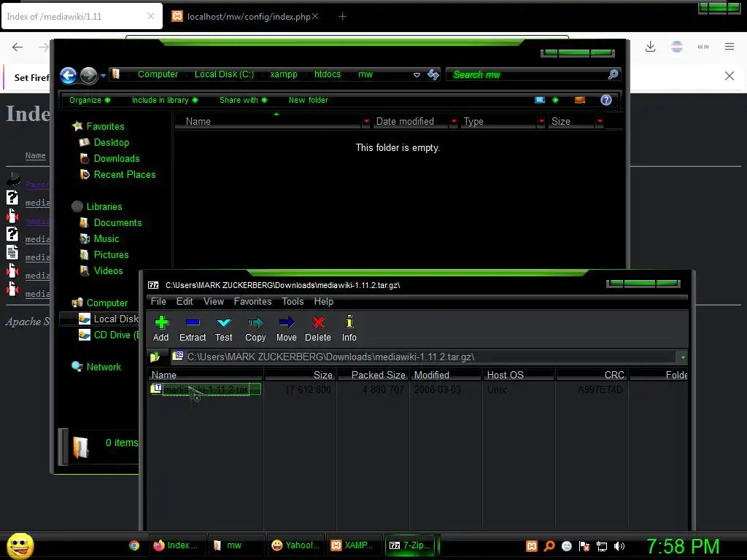
Task: Open the View menu in 7-Zip
Action: tap(214, 301)
